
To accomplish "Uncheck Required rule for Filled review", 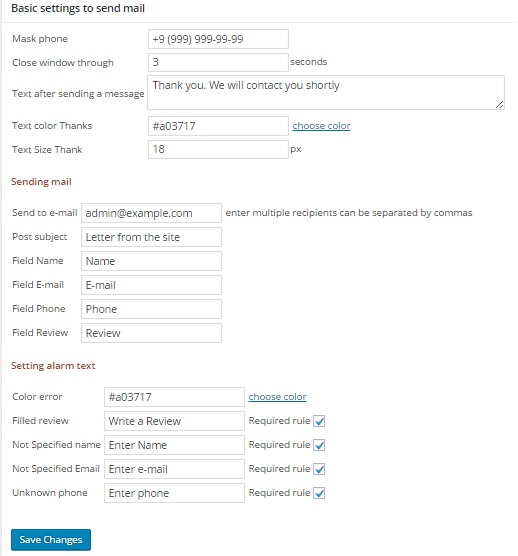I will (319, 421).
